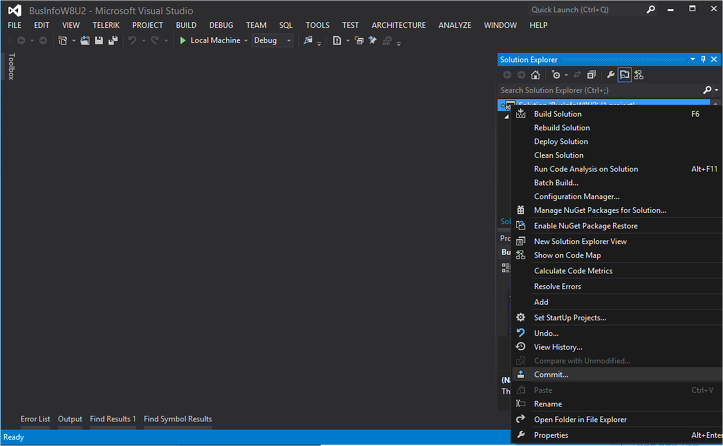Choose Rebuild Solution from the context menu
Viewport: 723px width, 446px height.
(617, 128)
